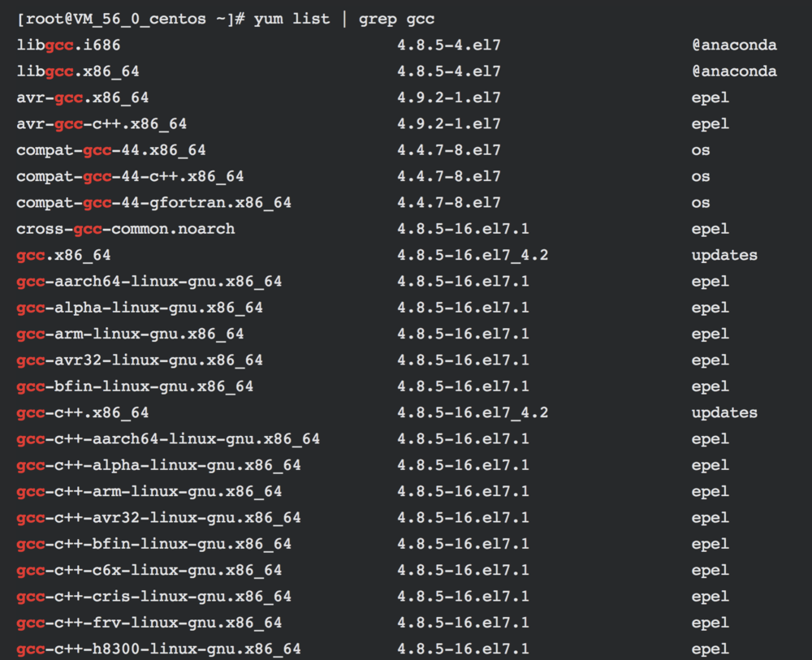Image resolution: width=812 pixels, height=660 pixels.
Task: Click version 4.9.2-1.el7 of avr-gcc.x86_64
Action: click(449, 98)
